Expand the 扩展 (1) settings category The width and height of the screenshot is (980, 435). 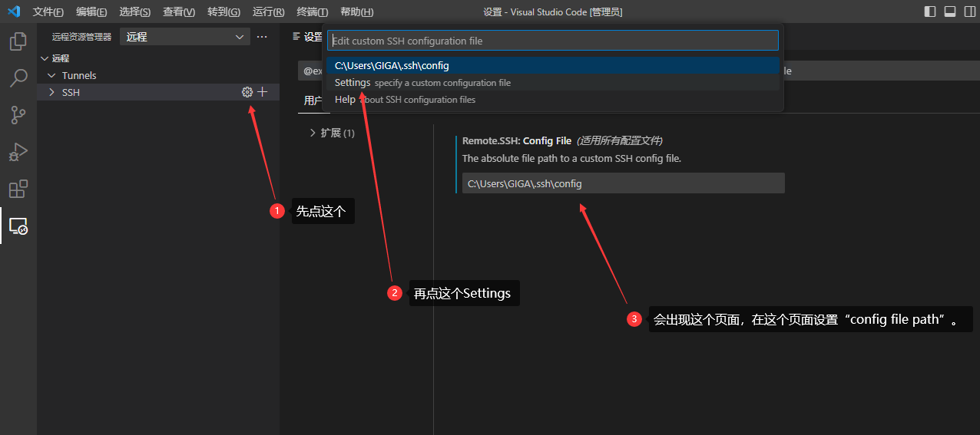pyautogui.click(x=332, y=133)
